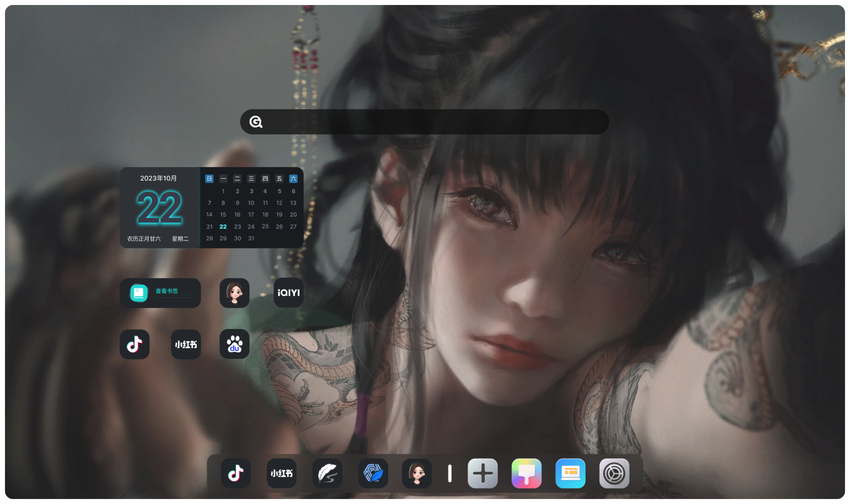Open the girl avatar icon in dock

[x=417, y=473]
